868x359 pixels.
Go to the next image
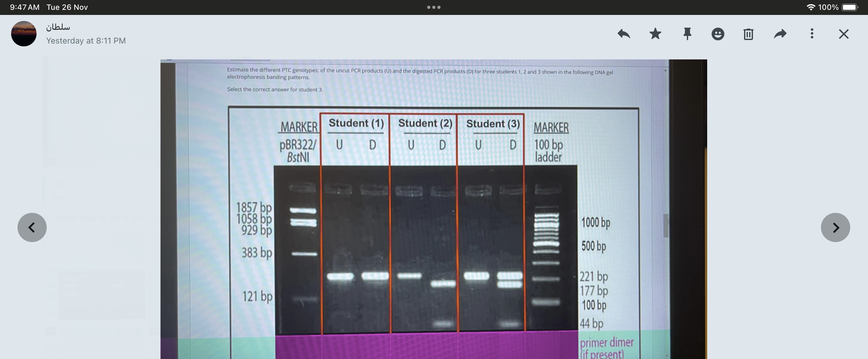click(835, 227)
